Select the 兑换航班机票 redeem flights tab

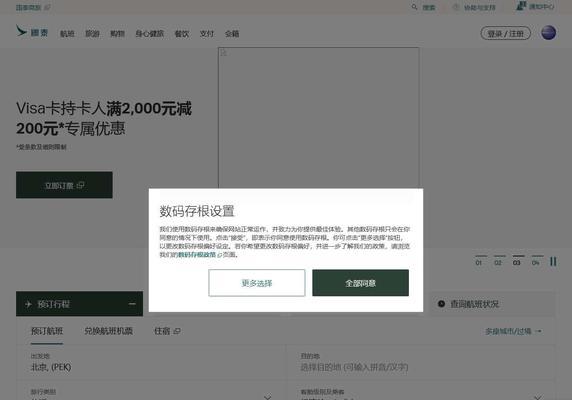[108, 331]
